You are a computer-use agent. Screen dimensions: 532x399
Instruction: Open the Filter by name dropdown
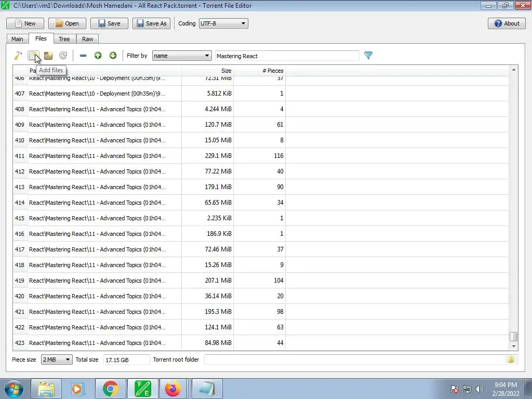tap(182, 56)
